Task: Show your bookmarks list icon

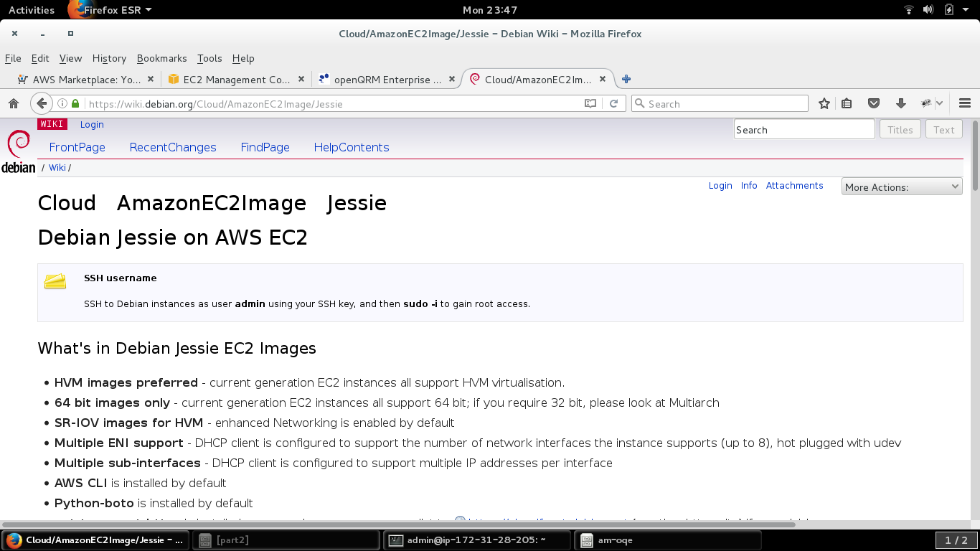Action: point(847,103)
